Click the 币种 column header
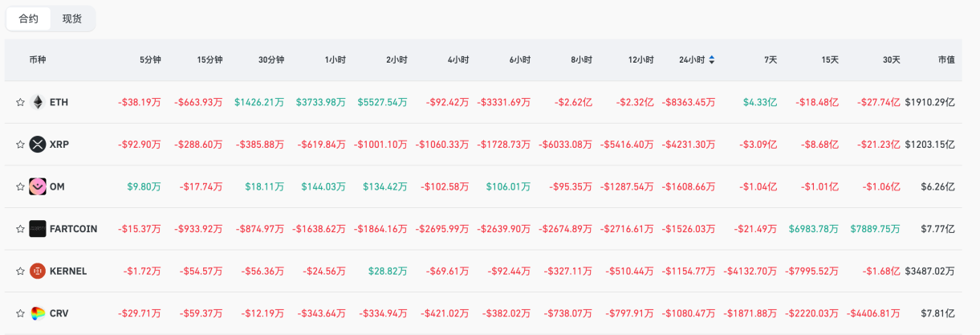 [x=38, y=59]
